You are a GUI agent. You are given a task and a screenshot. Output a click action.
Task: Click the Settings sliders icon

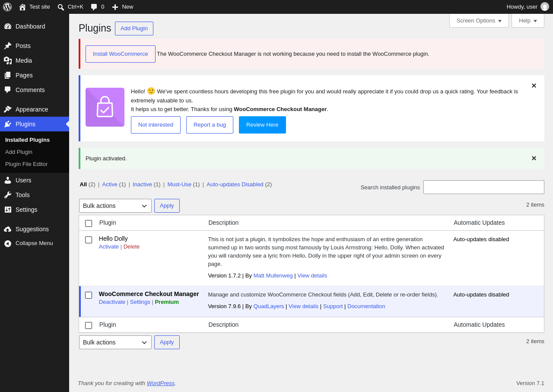point(8,210)
